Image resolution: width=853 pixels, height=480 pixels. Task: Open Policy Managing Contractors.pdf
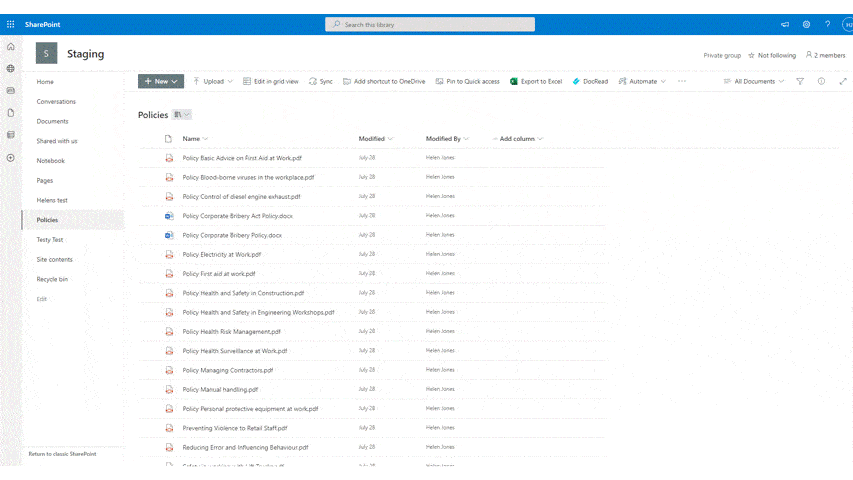pyautogui.click(x=228, y=371)
